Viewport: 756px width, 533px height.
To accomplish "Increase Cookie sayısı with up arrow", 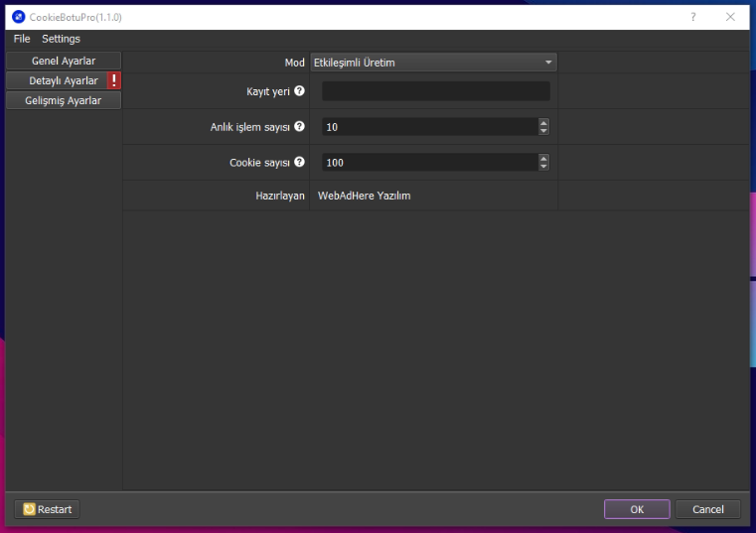I will (x=543, y=158).
